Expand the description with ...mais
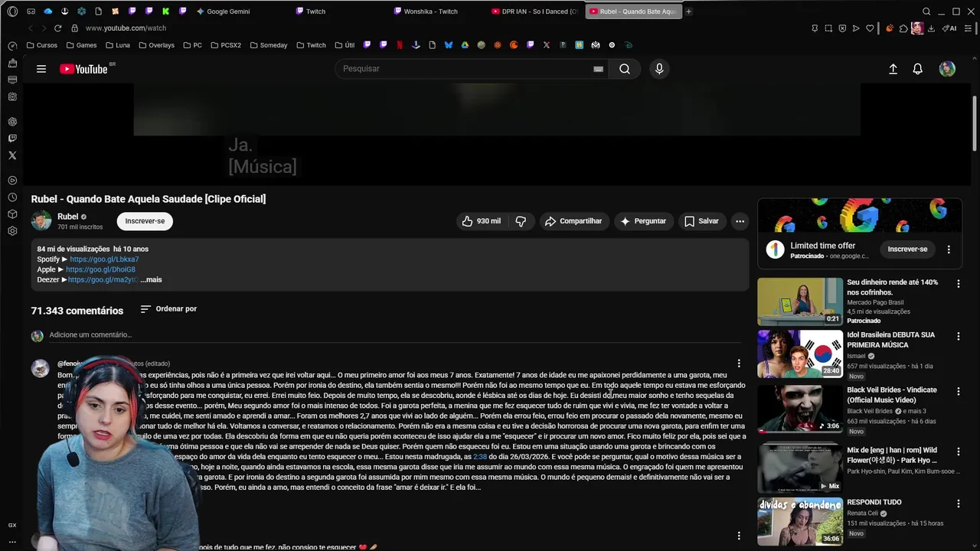Image resolution: width=980 pixels, height=551 pixels. point(151,280)
